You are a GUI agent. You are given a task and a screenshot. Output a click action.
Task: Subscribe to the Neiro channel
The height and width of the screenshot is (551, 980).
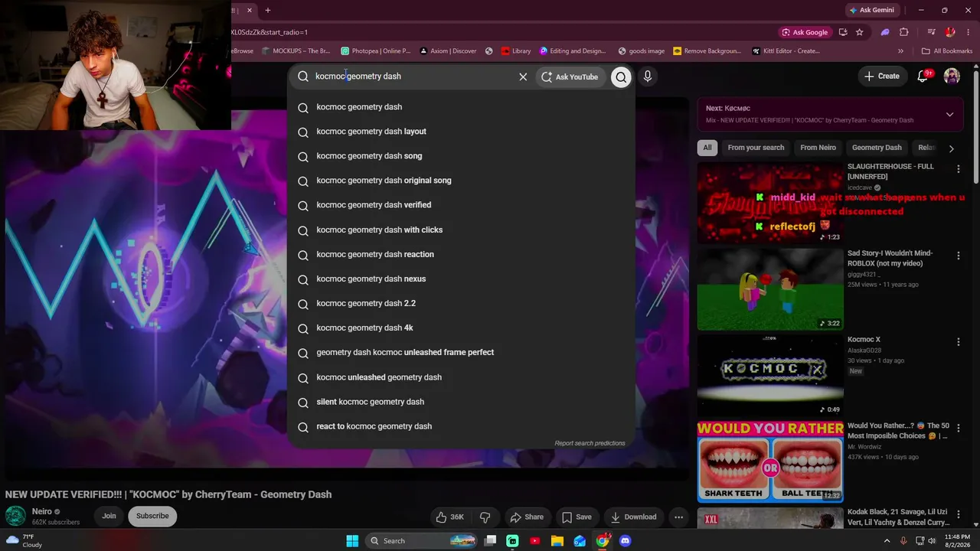pos(152,516)
